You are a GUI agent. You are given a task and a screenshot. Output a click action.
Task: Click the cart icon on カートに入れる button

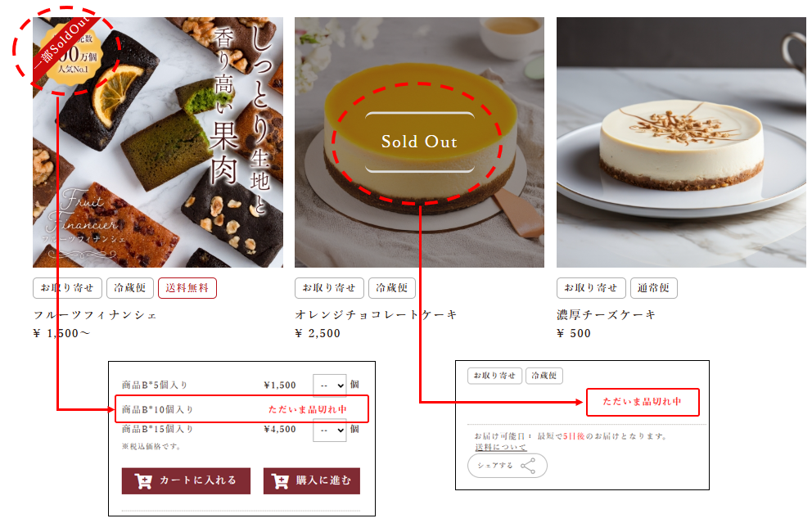143,481
